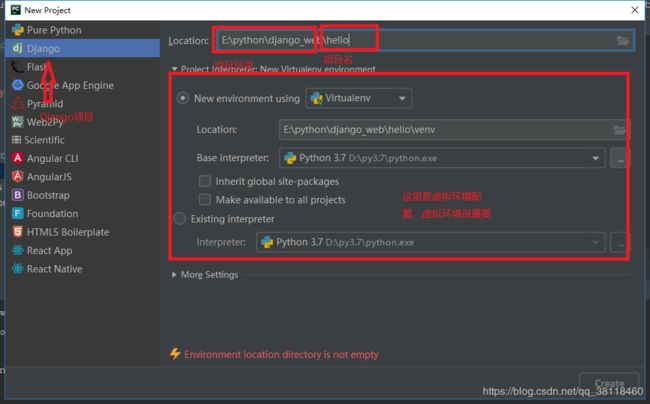The height and width of the screenshot is (404, 650).
Task: Click the project Location path field
Action: 425,40
